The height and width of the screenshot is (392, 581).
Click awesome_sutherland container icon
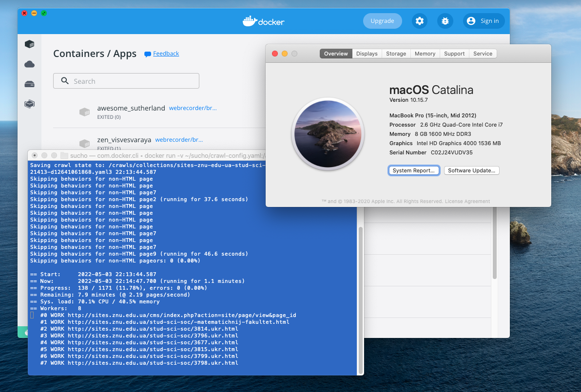click(84, 112)
